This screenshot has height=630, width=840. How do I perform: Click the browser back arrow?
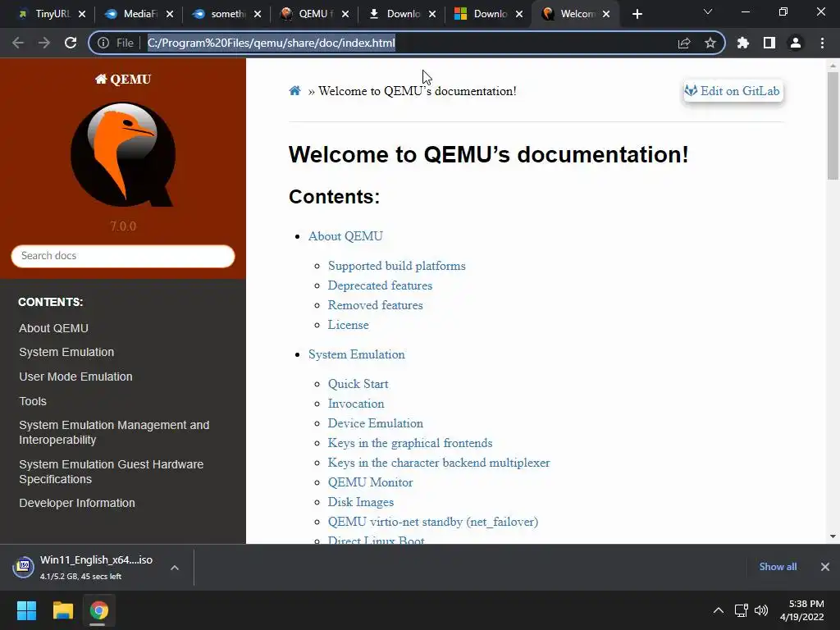(18, 43)
